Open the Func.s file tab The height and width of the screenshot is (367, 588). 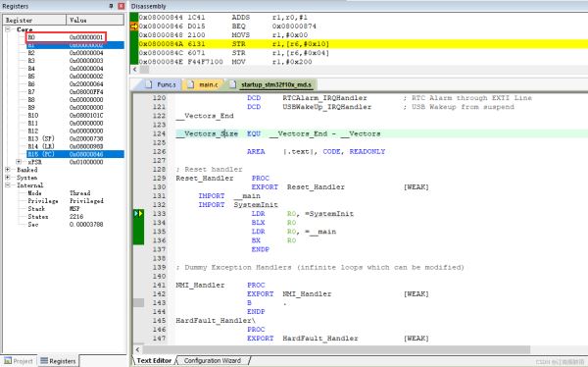click(x=162, y=84)
